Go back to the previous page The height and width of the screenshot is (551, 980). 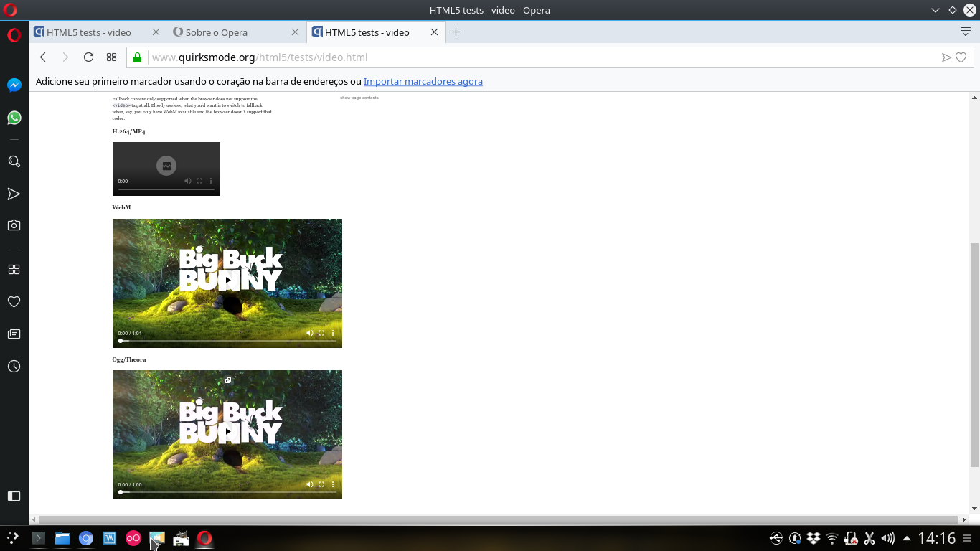(x=43, y=57)
